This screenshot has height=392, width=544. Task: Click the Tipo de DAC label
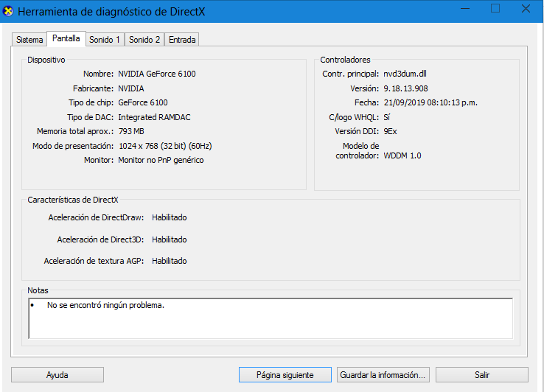90,117
